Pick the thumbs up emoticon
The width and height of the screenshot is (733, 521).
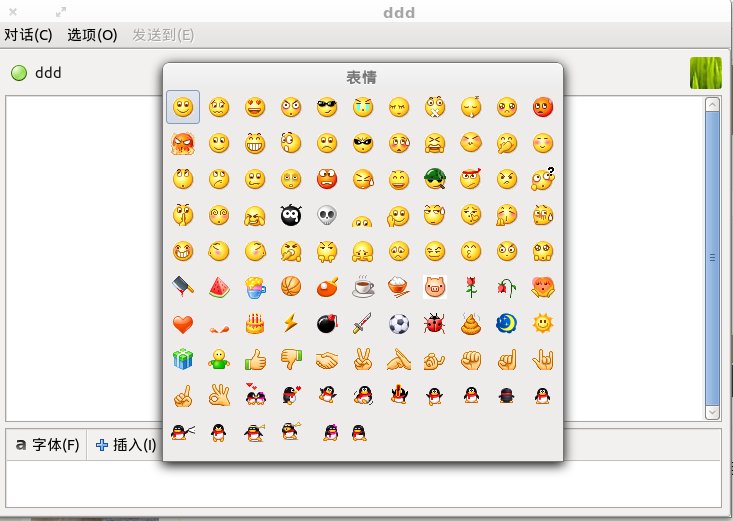click(x=255, y=360)
